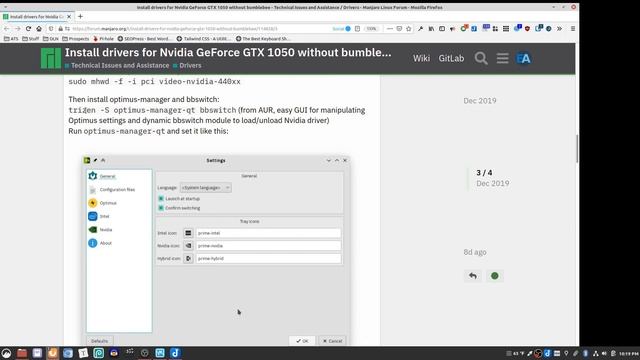Screen dimensions: 640x360
Task: Open the ATS bookmarks folder
Action: click(x=11, y=39)
